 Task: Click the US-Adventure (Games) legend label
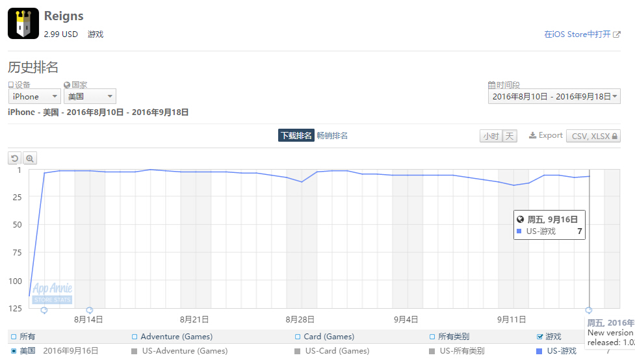coord(185,351)
